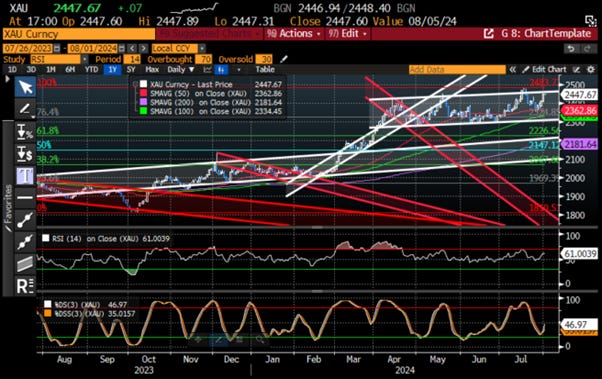This screenshot has height=379, width=602.
Task: Activate the dollar change measure tool
Action: tap(25, 154)
